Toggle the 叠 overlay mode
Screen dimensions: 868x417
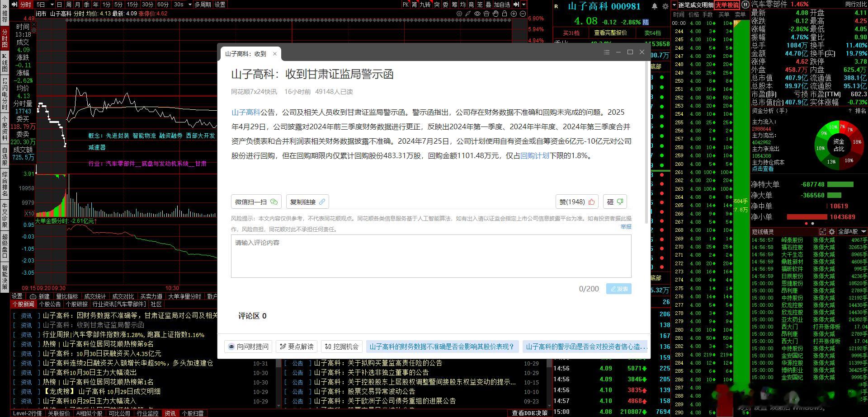[x=489, y=4]
